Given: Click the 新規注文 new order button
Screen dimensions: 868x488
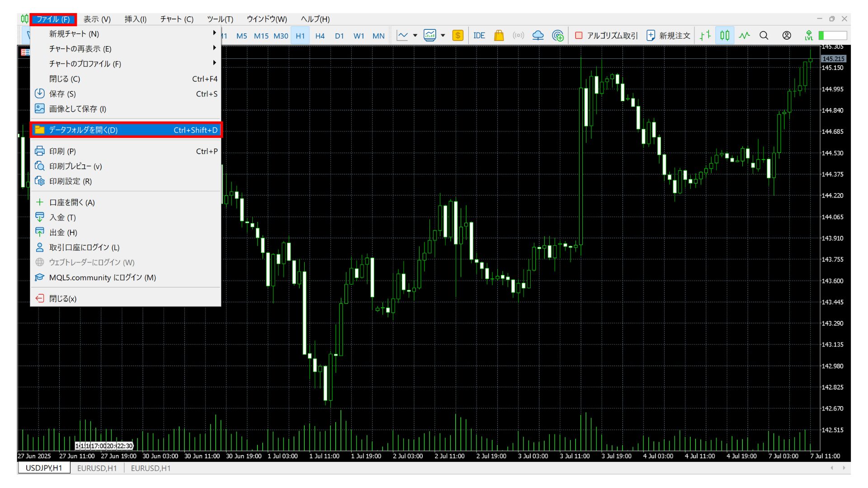Looking at the screenshot, I should click(668, 35).
